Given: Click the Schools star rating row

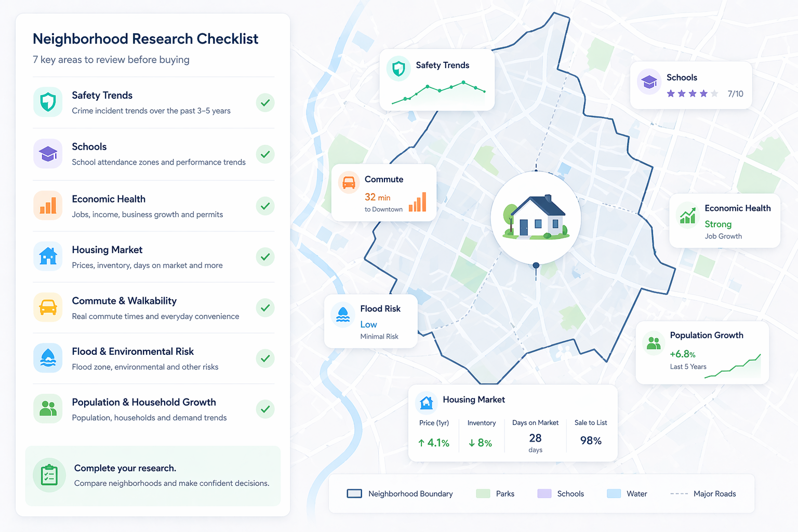Looking at the screenshot, I should point(693,94).
